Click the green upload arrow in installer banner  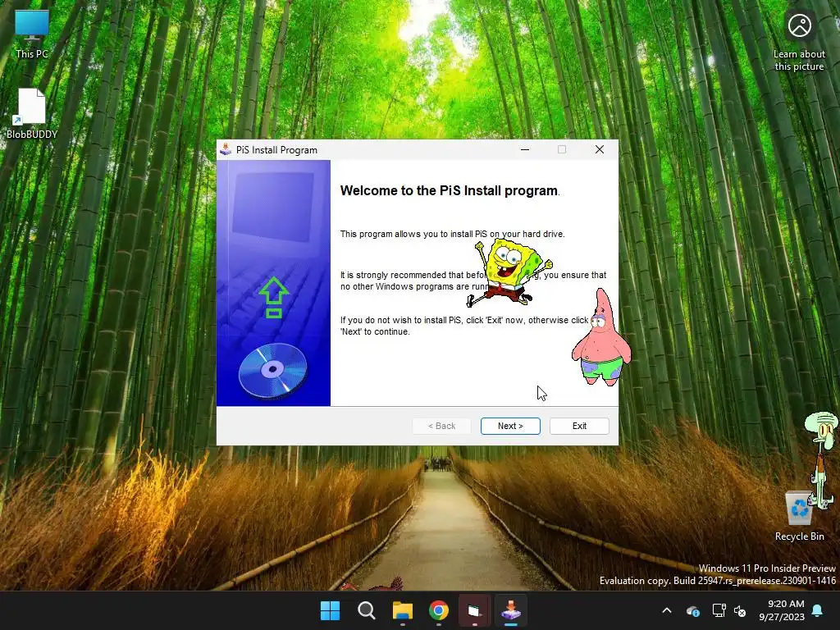tap(274, 297)
